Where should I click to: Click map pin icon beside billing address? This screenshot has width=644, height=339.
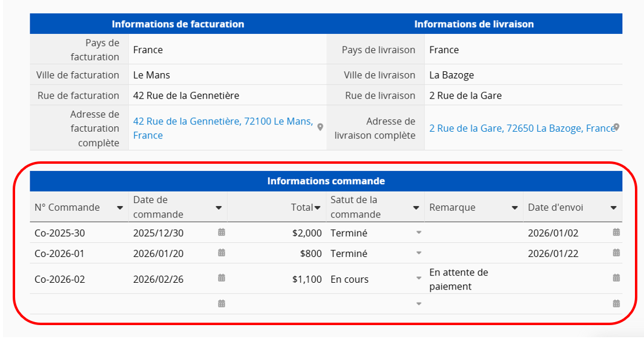[x=320, y=127]
